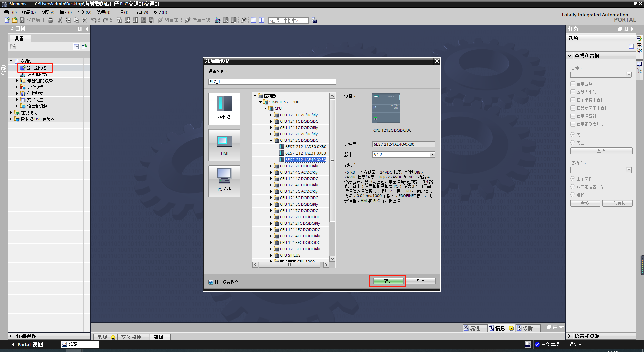Click the redo arrow icon
The width and height of the screenshot is (644, 352).
pos(106,20)
